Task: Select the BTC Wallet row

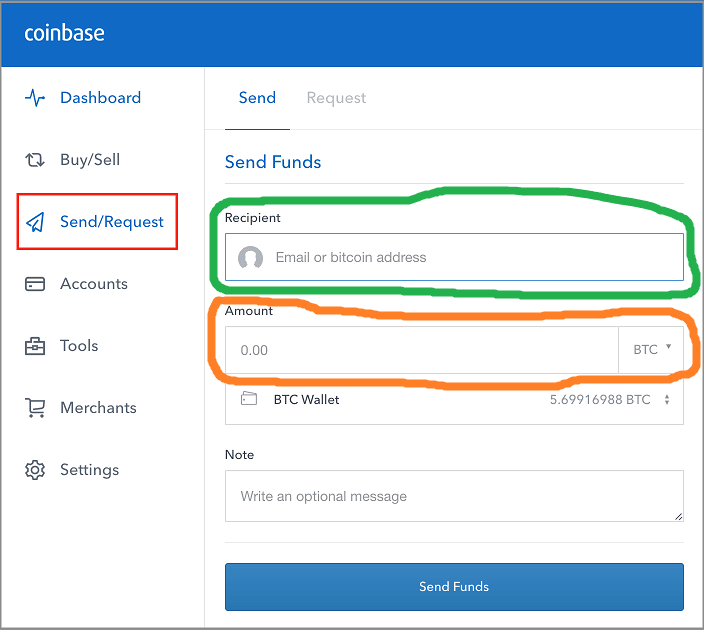Action: click(454, 399)
